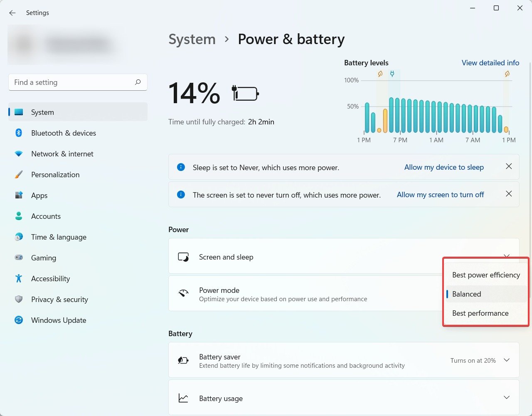Select Best power efficiency mode

point(486,275)
